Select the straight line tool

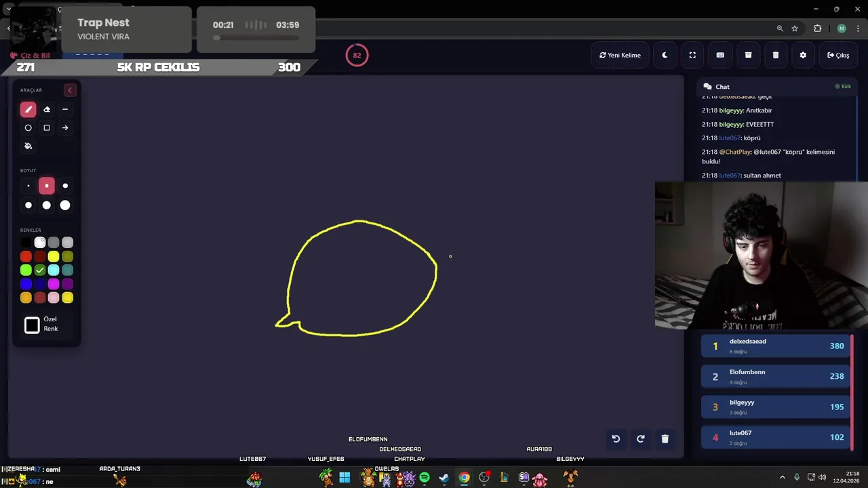pyautogui.click(x=65, y=109)
